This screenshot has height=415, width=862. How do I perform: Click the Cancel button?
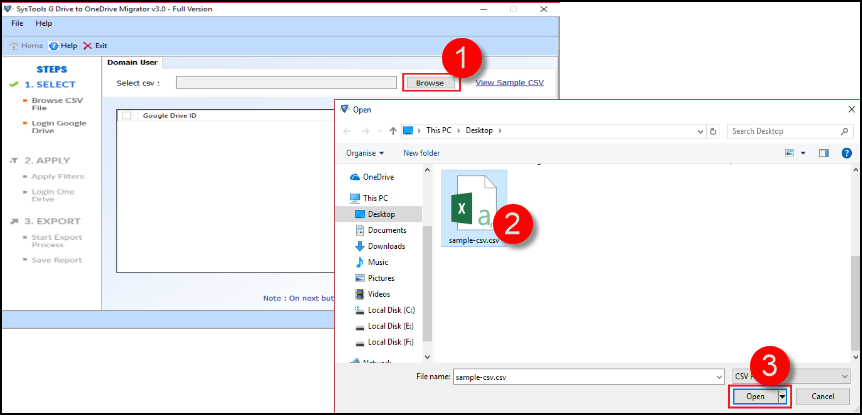tap(823, 396)
